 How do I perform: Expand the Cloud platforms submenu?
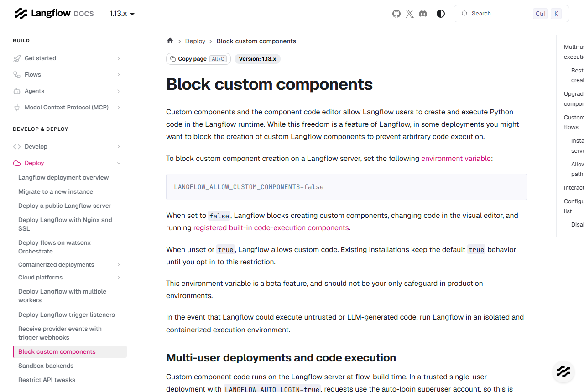[x=119, y=278]
